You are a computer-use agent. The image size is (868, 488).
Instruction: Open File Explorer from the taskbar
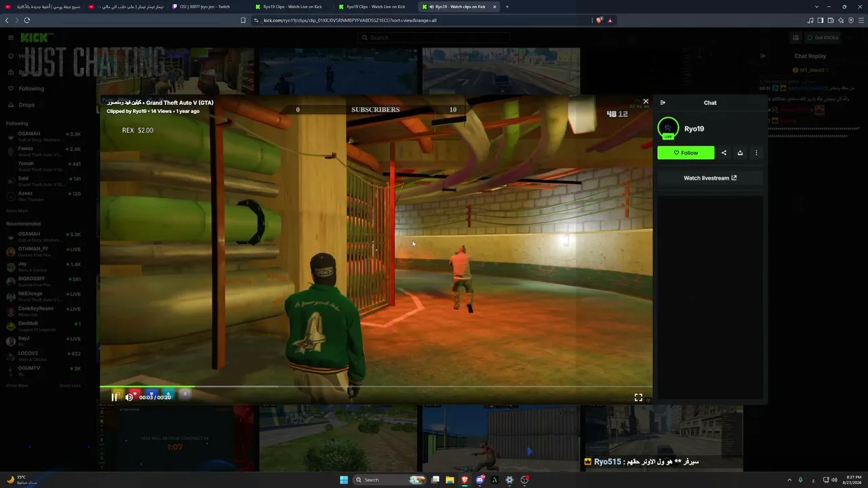pos(450,480)
